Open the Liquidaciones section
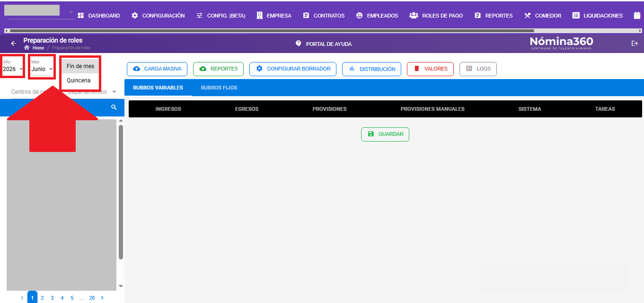The image size is (644, 303). click(x=598, y=16)
